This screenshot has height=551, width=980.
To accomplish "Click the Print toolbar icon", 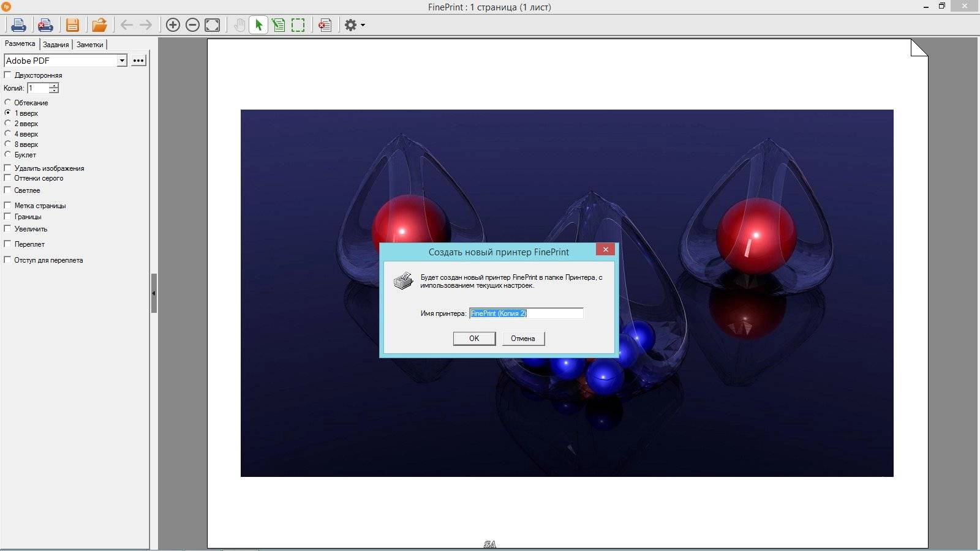I will coord(18,25).
